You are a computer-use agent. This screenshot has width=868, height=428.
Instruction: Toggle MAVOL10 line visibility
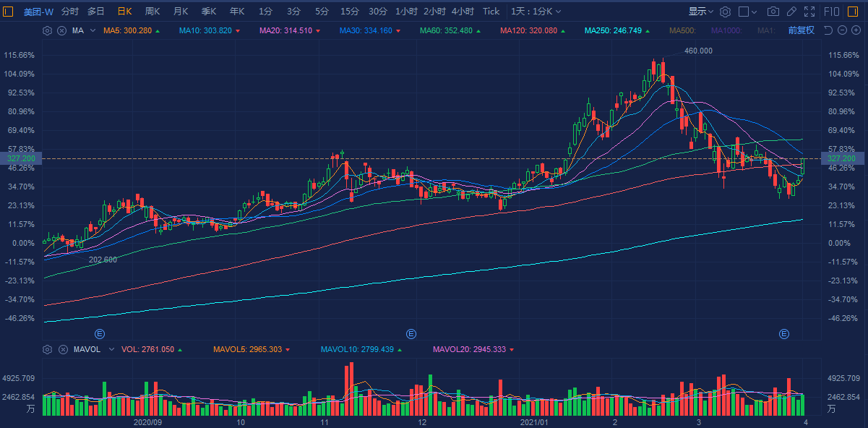[357, 349]
